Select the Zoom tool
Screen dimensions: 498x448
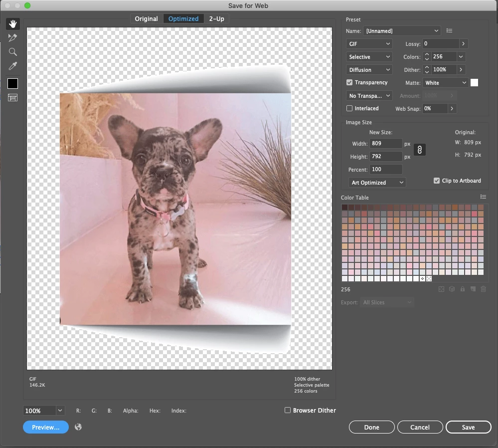click(12, 52)
